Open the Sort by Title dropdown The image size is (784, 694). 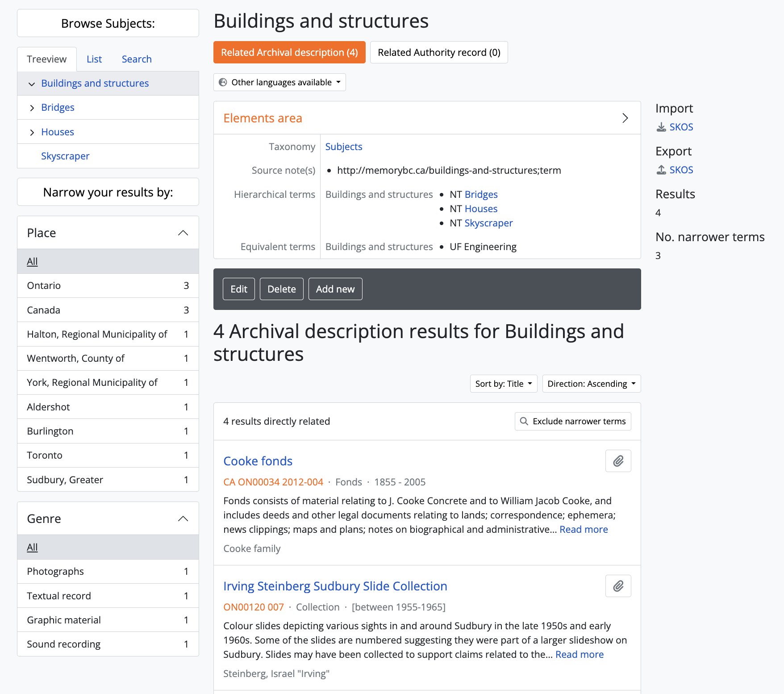(503, 384)
